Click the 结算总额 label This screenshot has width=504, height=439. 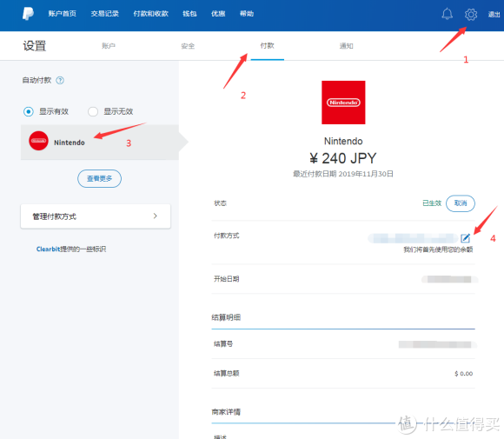[227, 374]
